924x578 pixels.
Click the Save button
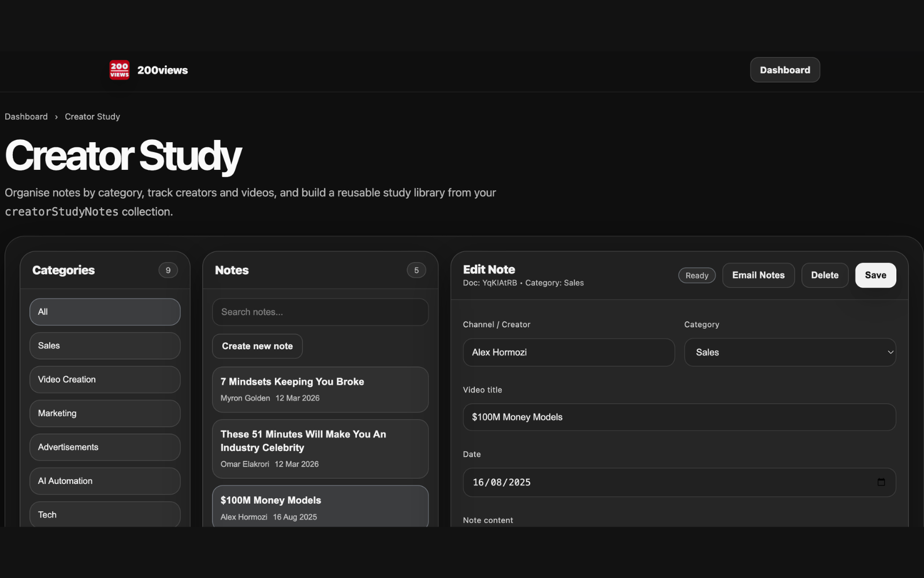[x=875, y=275]
